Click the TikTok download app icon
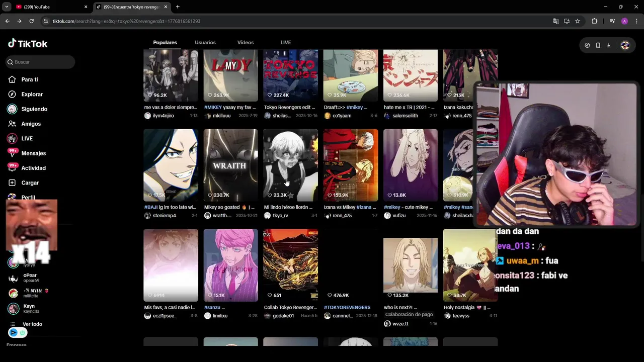 (609, 45)
